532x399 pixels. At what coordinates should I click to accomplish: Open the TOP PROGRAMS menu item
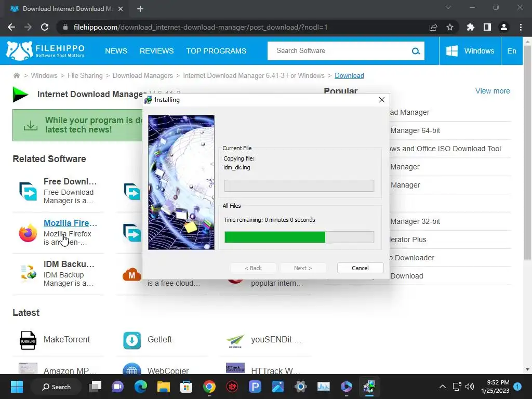click(x=216, y=51)
